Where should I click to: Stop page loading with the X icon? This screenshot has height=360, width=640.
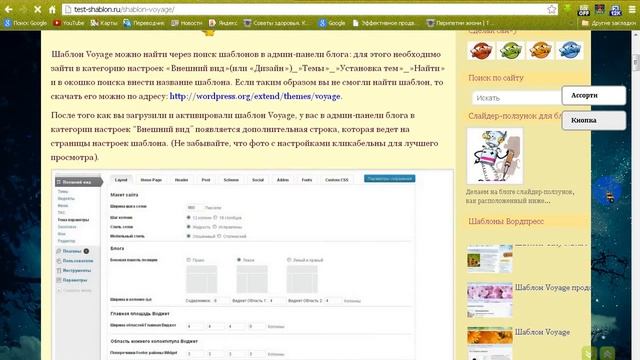37,9
